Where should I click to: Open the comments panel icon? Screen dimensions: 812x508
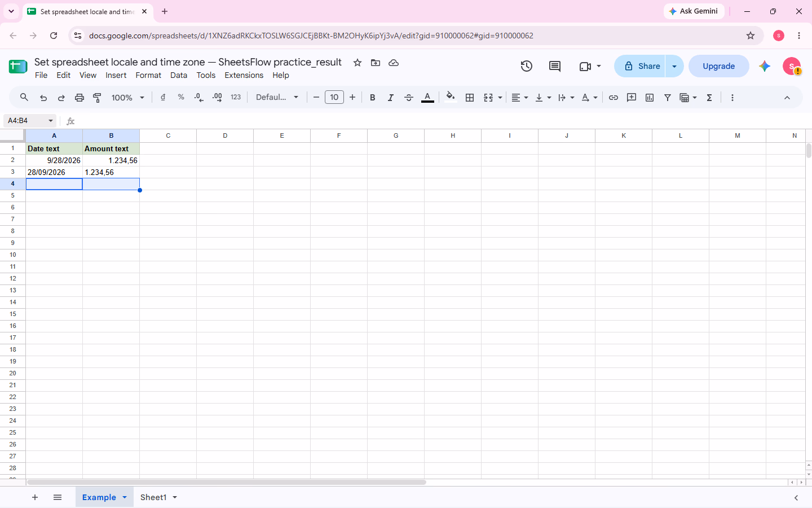555,66
